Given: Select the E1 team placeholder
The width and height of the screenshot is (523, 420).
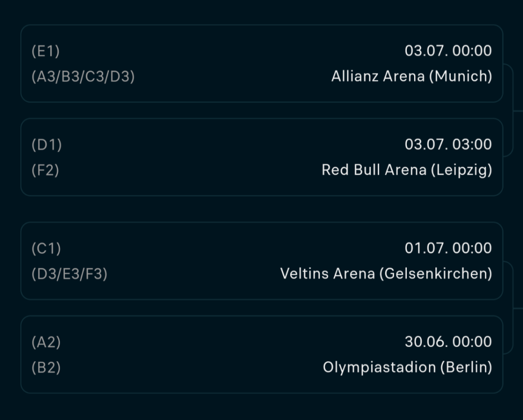Looking at the screenshot, I should (46, 51).
